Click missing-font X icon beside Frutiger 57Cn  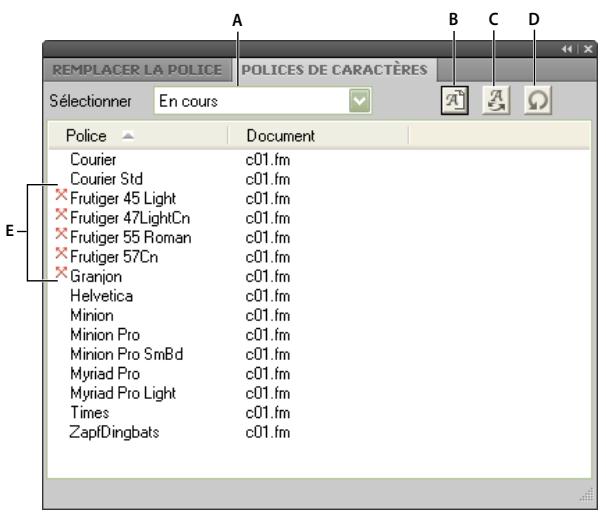coord(61,253)
